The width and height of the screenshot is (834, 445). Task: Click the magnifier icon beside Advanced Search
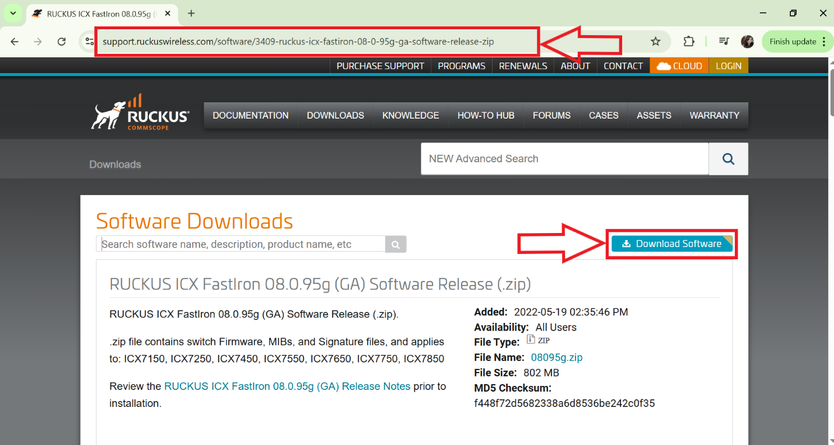[x=728, y=159]
